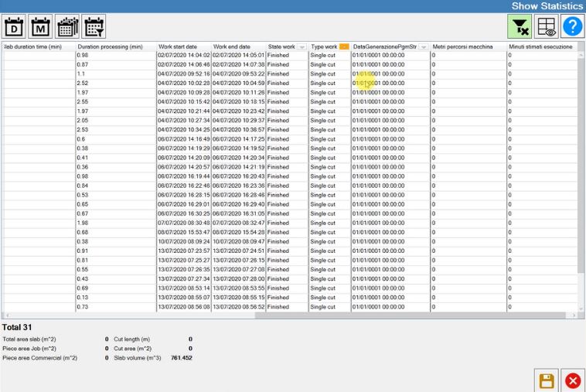Select end date 06/07/2020 14:21:19 cell
The height and width of the screenshot is (392, 586).
[x=238, y=167]
